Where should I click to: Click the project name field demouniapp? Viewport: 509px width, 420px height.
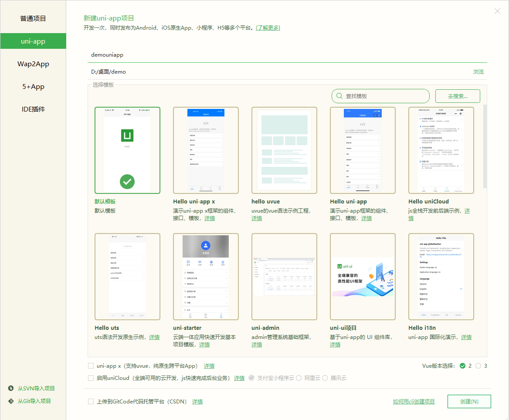pyautogui.click(x=287, y=55)
